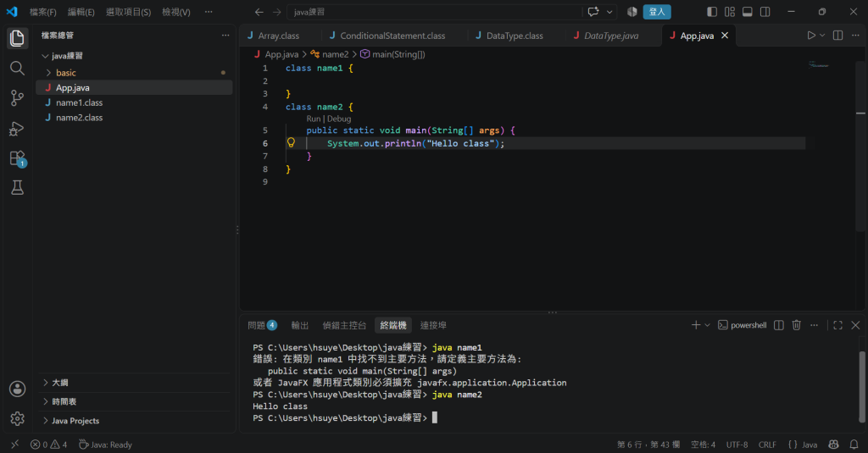Screen dimensions: 868x453
Task: Run Java with the play button
Action: point(811,36)
